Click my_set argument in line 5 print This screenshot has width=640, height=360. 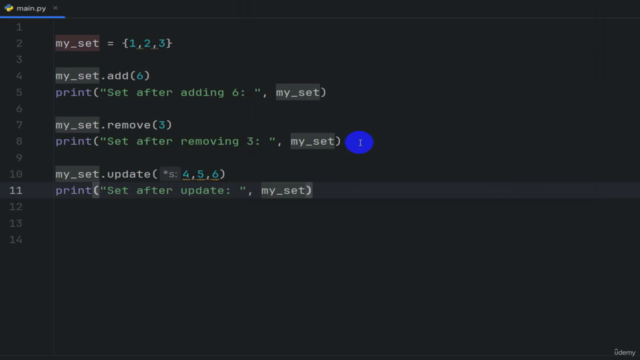tap(298, 93)
